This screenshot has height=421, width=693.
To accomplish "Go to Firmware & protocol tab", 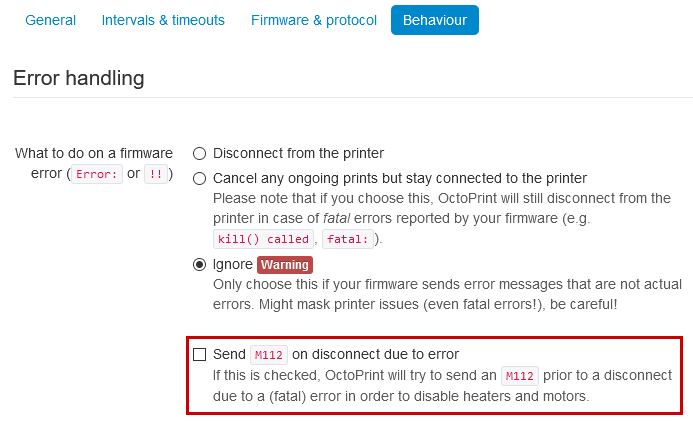I will [x=314, y=20].
